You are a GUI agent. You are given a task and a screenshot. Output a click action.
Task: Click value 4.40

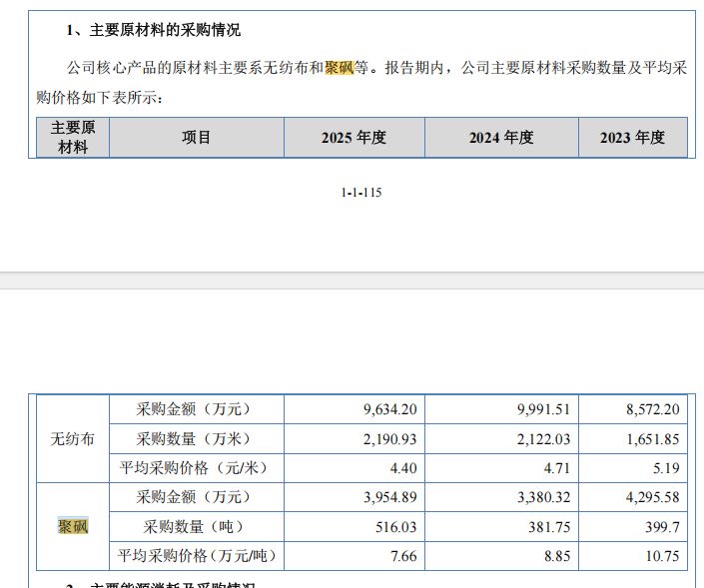tap(403, 468)
